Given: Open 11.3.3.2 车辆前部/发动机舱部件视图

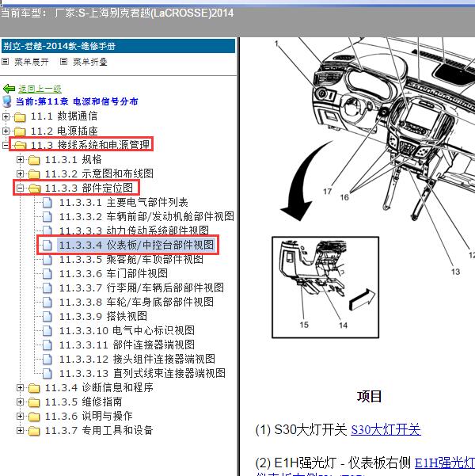Looking at the screenshot, I should (x=146, y=216).
